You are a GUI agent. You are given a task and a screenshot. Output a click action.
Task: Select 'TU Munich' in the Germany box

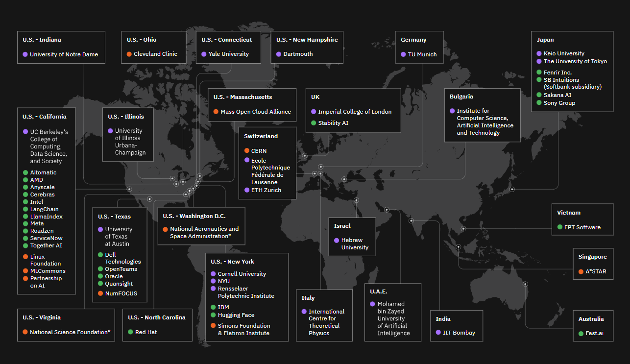(422, 54)
